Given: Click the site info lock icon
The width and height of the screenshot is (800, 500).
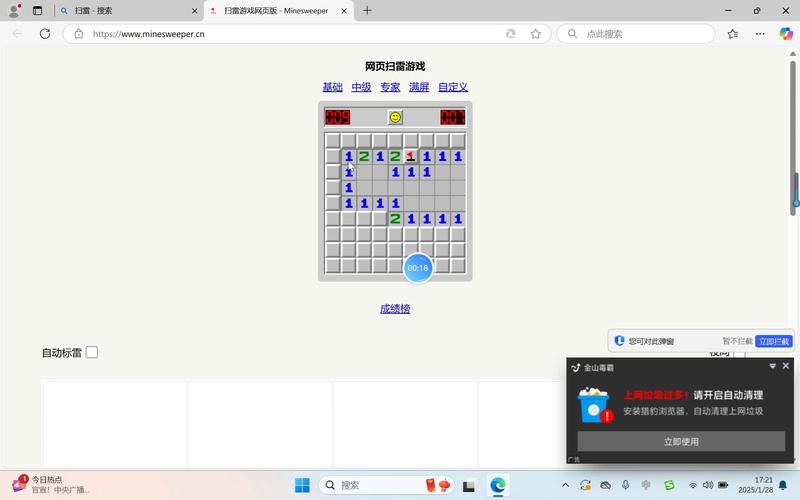Looking at the screenshot, I should pyautogui.click(x=79, y=34).
